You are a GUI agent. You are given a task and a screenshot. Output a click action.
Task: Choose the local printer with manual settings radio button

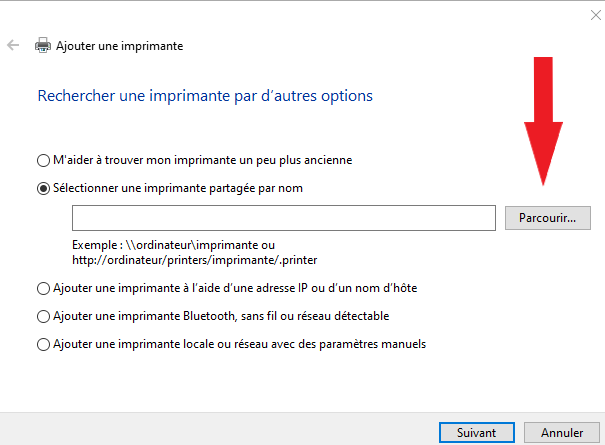42,344
